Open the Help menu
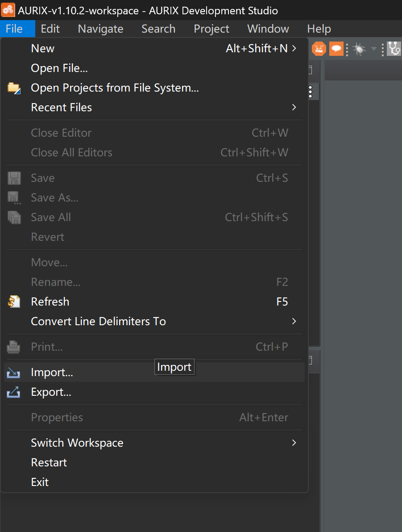The image size is (402, 532). tap(319, 29)
